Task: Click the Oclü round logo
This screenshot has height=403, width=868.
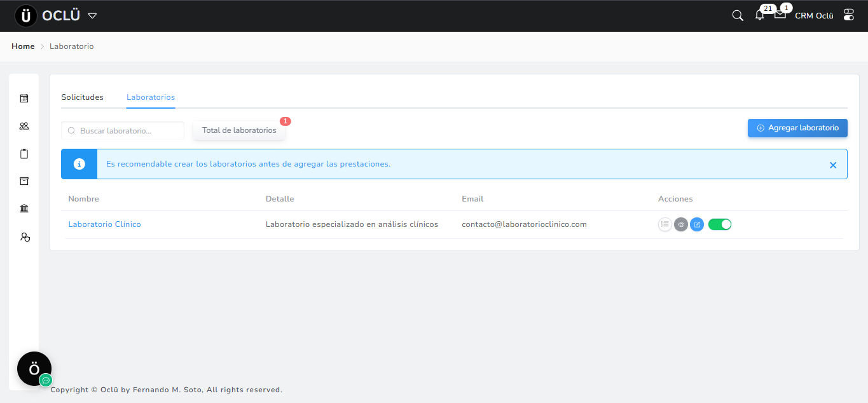Action: (x=26, y=16)
